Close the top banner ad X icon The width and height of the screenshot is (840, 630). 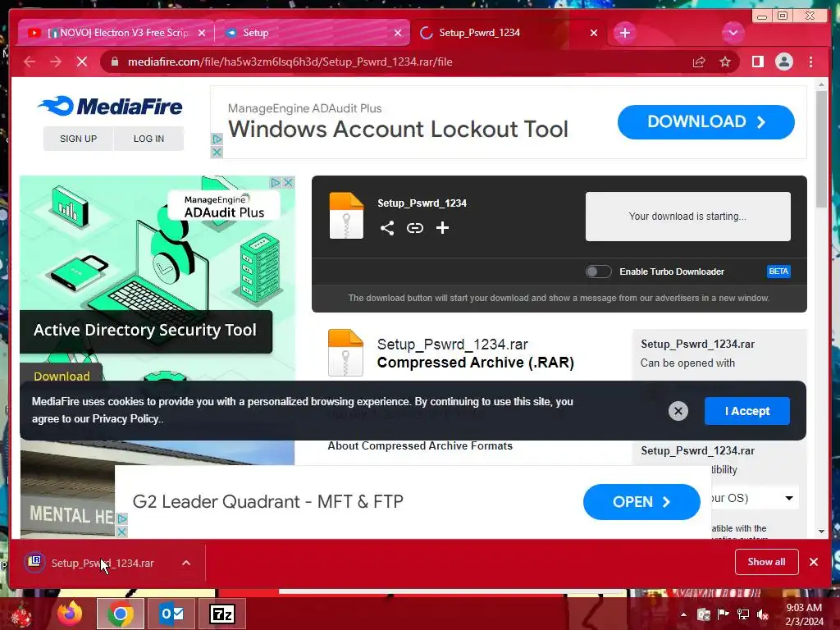217,153
